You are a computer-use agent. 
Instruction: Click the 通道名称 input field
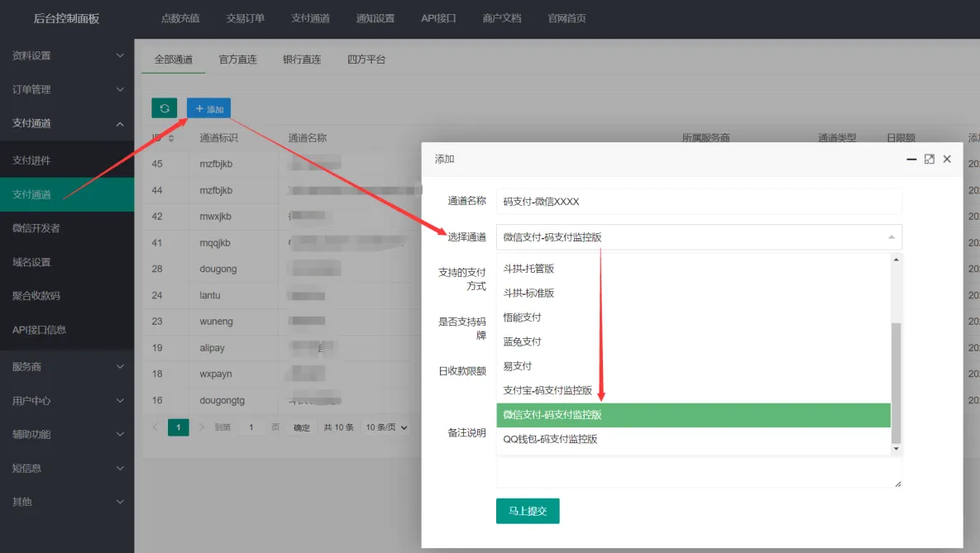(698, 201)
